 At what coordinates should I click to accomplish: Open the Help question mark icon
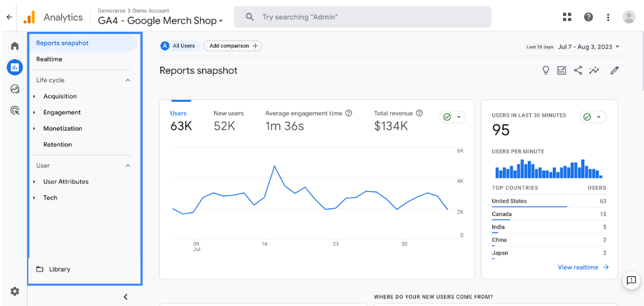click(x=588, y=17)
